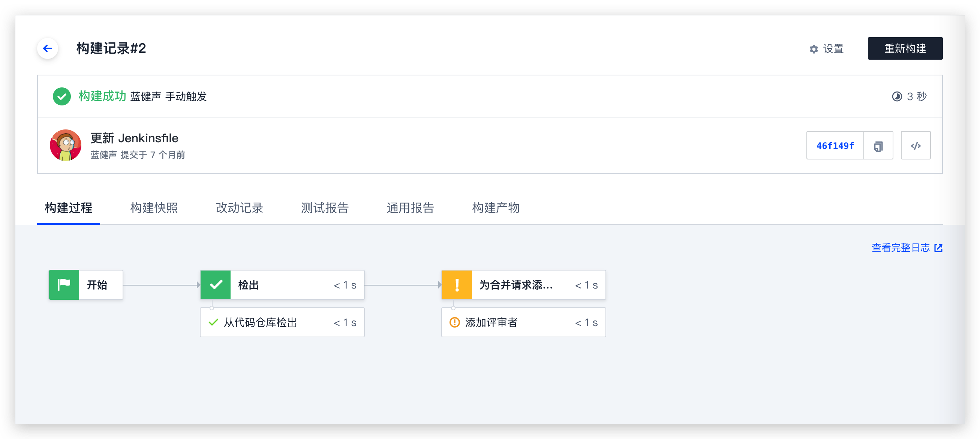Switch to the 构建快照 tab
The height and width of the screenshot is (439, 980).
[x=154, y=208]
